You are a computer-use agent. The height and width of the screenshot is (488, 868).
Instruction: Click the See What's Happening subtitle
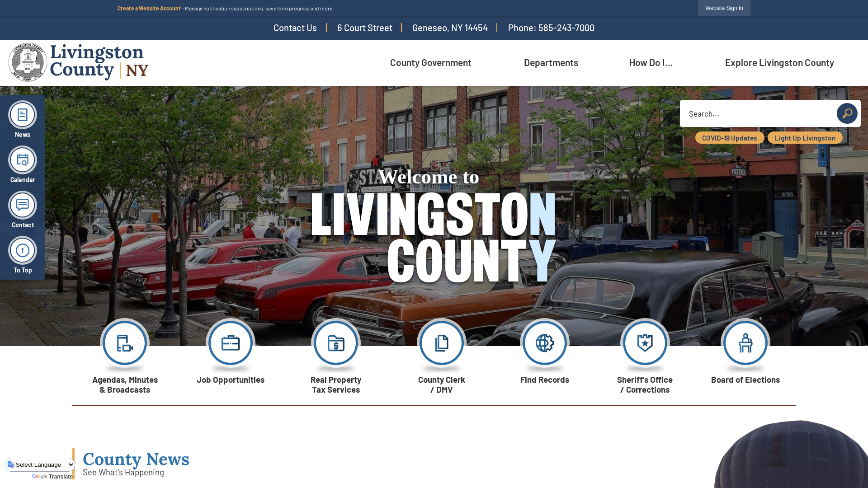pyautogui.click(x=123, y=472)
